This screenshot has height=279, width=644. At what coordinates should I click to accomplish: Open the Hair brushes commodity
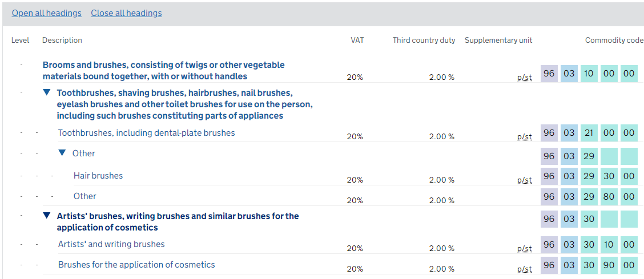[x=98, y=176]
